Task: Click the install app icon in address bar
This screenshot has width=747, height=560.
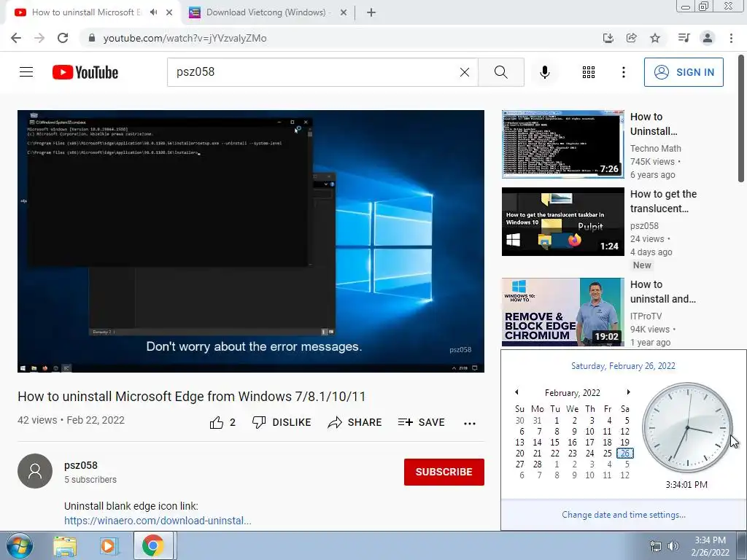Action: coord(608,38)
